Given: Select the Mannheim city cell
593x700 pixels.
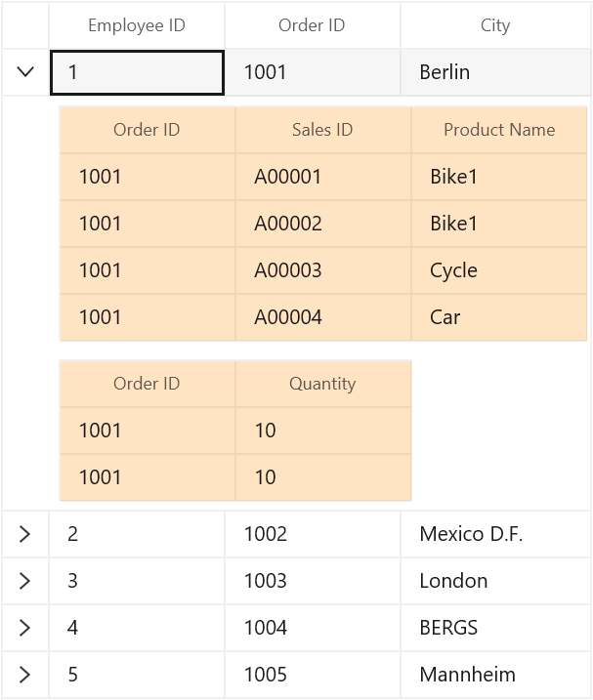Looking at the screenshot, I should pyautogui.click(x=495, y=675).
